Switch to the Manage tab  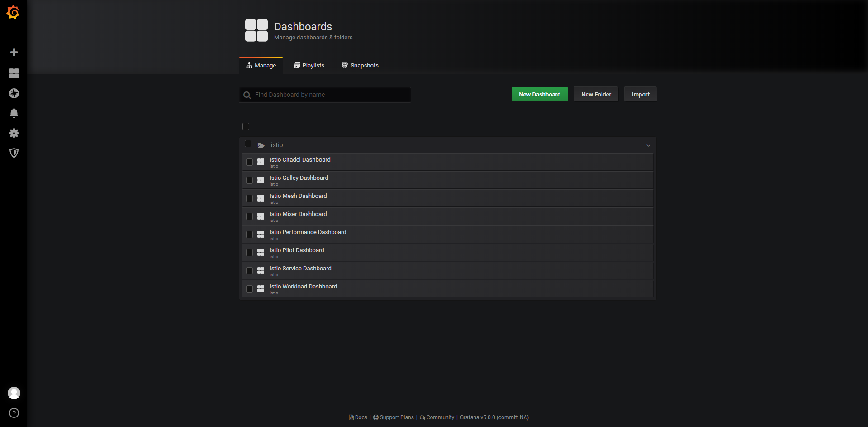pyautogui.click(x=261, y=66)
